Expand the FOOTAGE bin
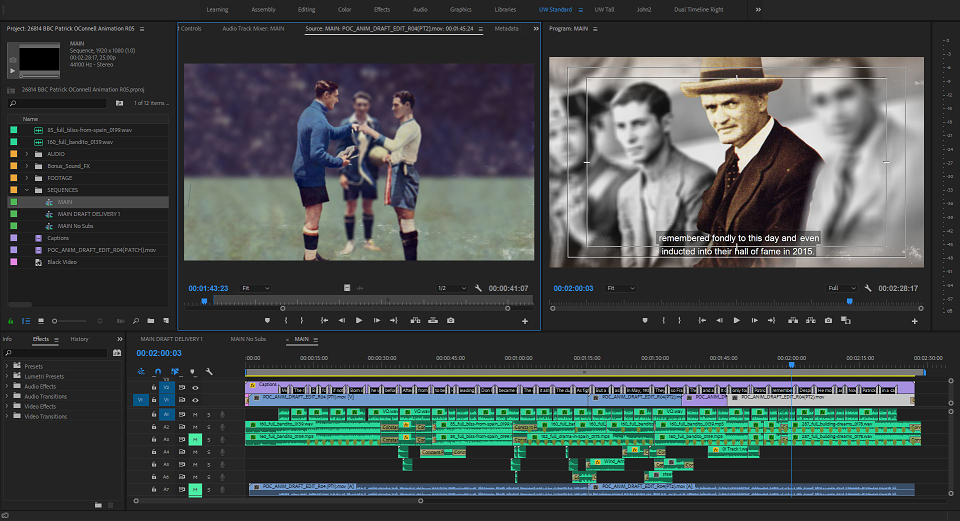Screen dimensions: 960x521 click(26, 178)
